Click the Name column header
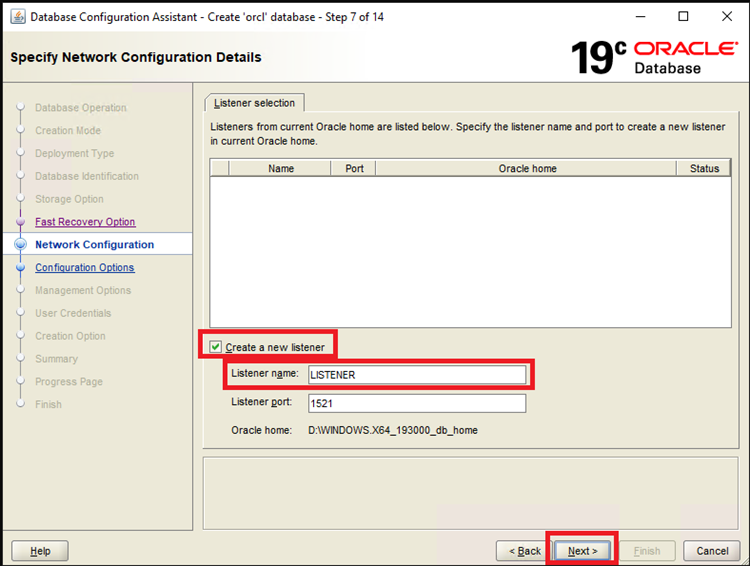Image resolution: width=750 pixels, height=566 pixels. [280, 168]
